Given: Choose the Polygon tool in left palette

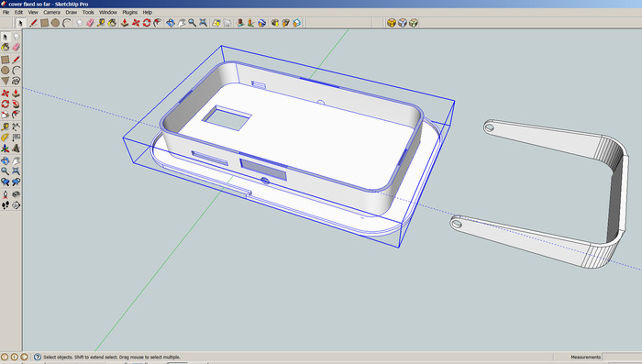Looking at the screenshot, I should (x=6, y=81).
